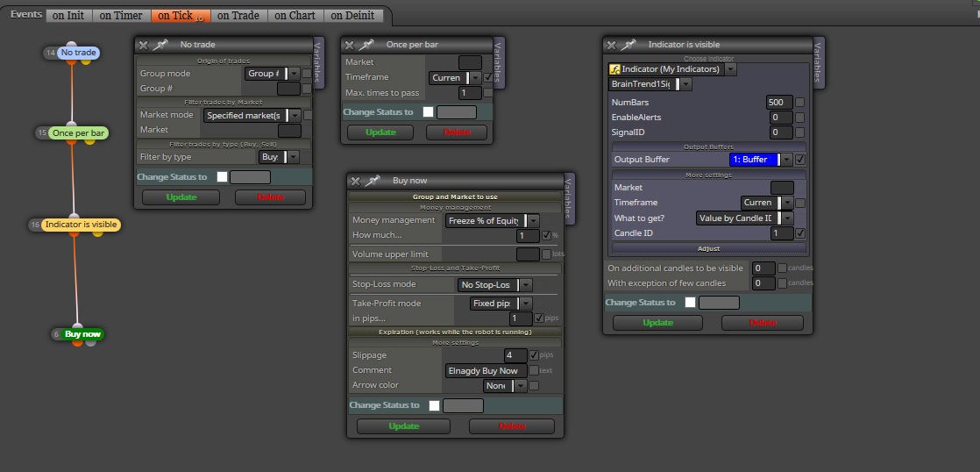The height and width of the screenshot is (472, 980).
Task: Toggle How much percent checkbox in Buy now
Action: click(547, 236)
